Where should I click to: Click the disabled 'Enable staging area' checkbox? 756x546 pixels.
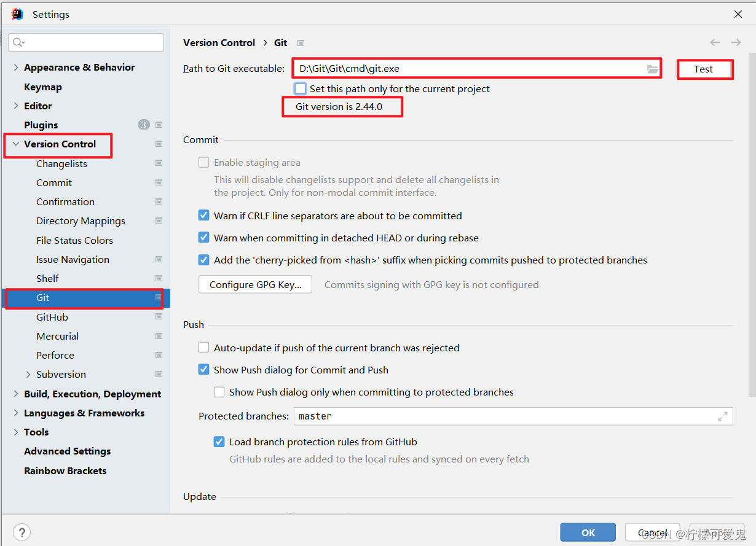(204, 162)
